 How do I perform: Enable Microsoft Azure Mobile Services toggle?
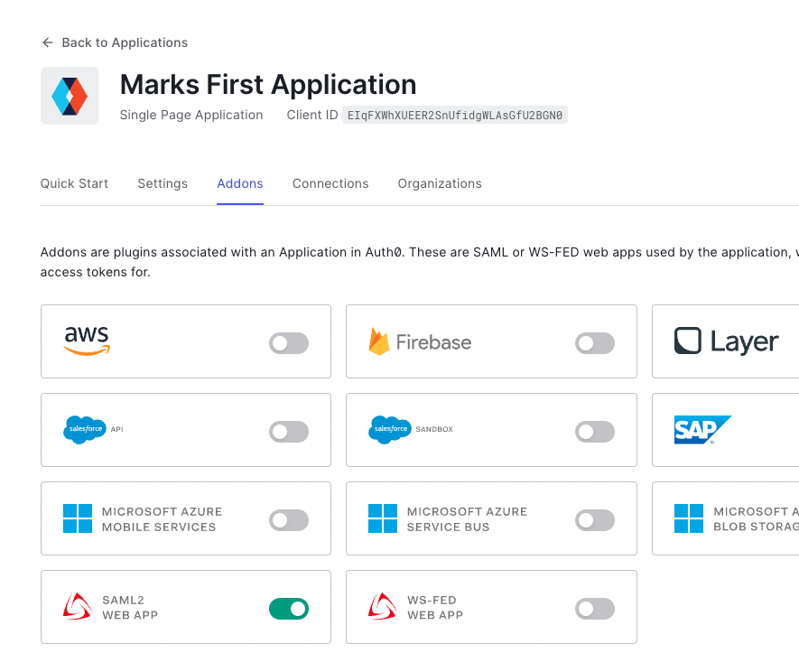(289, 520)
